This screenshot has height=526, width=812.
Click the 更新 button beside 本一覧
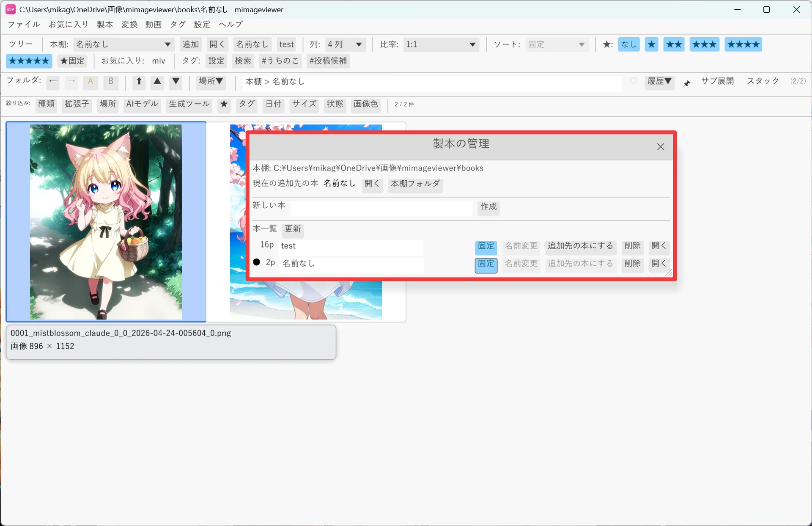point(293,230)
